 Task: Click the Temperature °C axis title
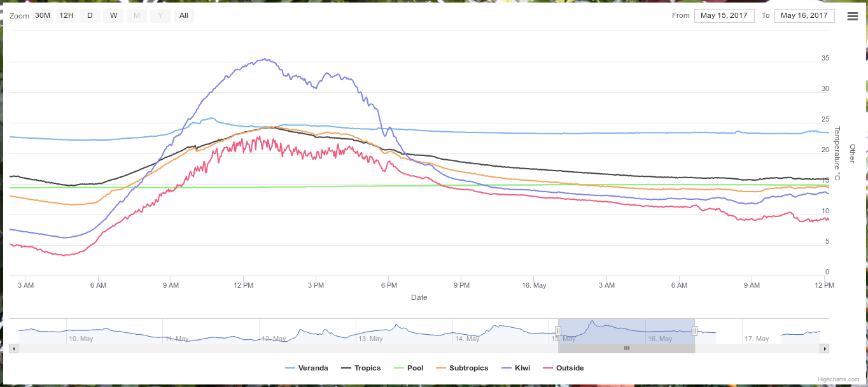pos(837,153)
